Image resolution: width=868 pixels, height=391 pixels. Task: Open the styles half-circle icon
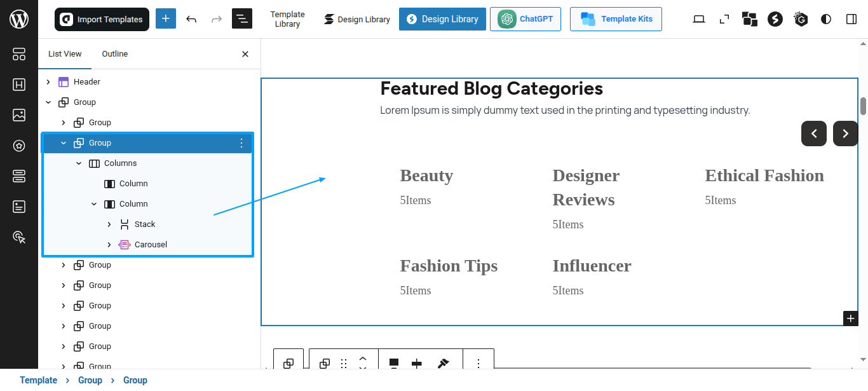tap(826, 19)
